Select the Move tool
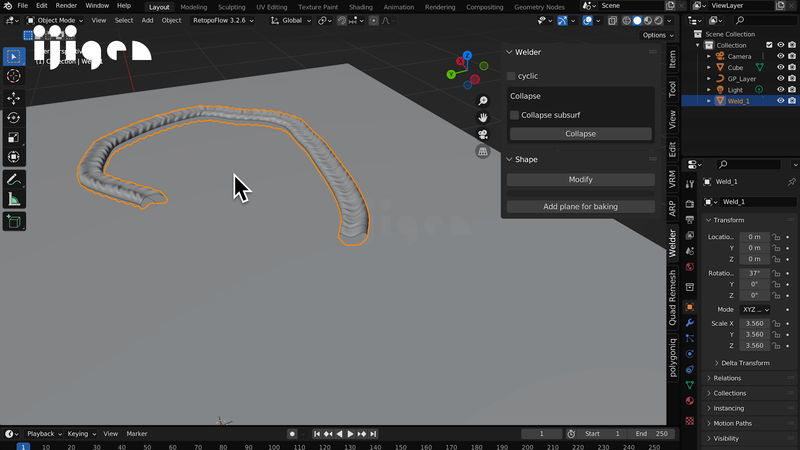 tap(14, 97)
